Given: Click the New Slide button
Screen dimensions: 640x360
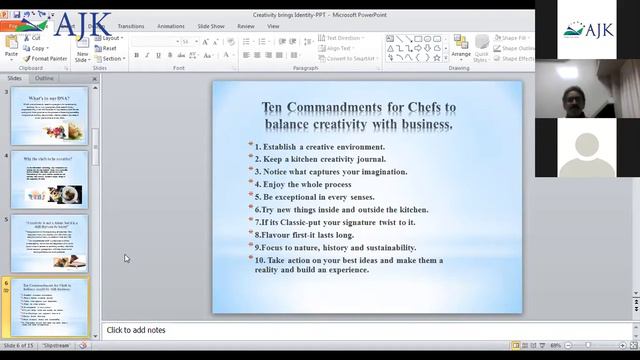Looking at the screenshot, I should (82, 50).
